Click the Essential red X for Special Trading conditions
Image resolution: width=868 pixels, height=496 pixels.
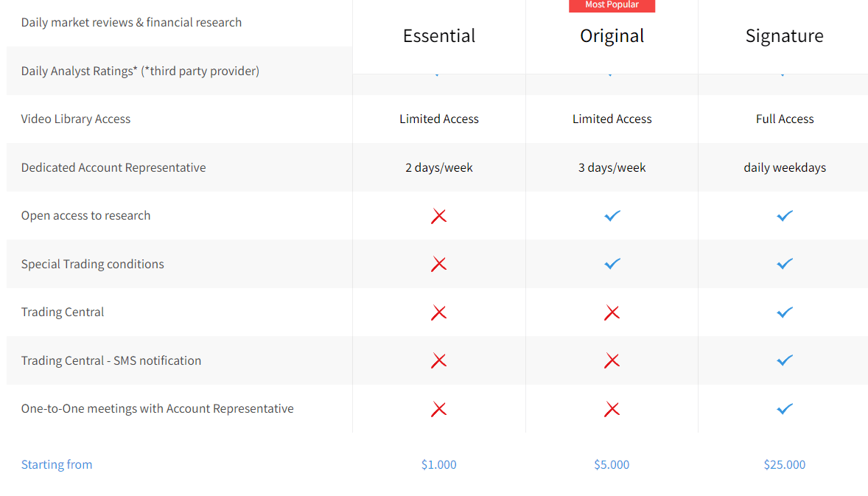pos(438,264)
